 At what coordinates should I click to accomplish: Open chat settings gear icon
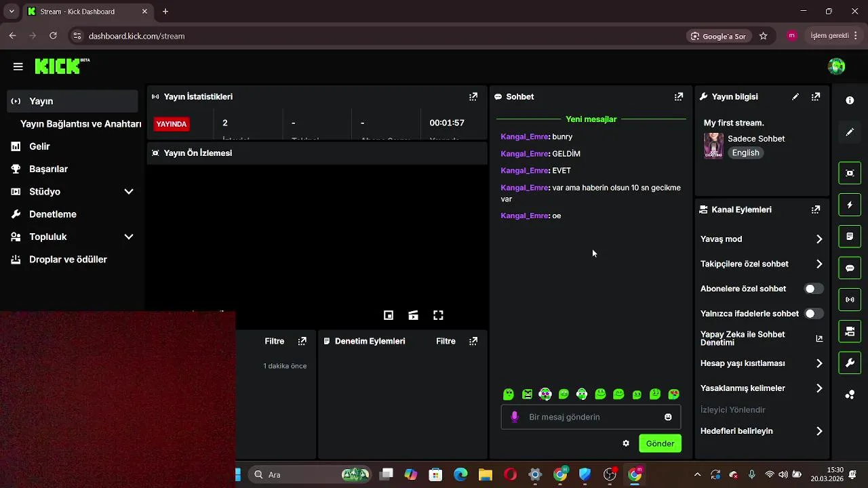[626, 443]
